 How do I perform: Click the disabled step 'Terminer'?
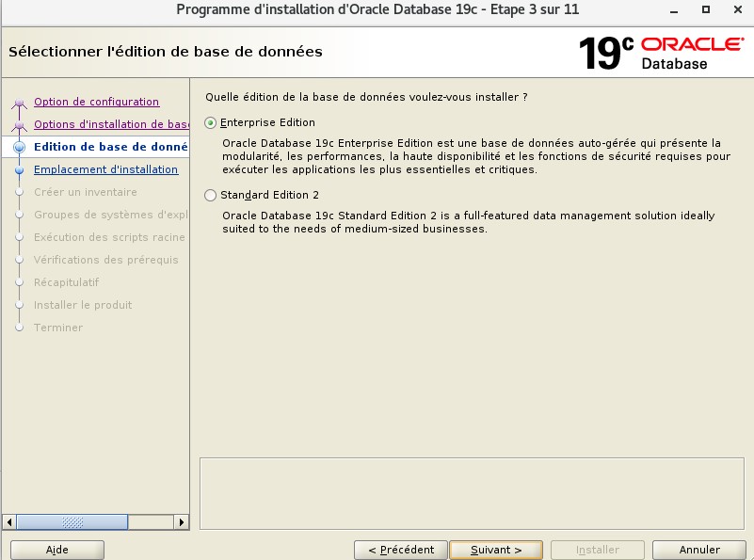click(58, 328)
